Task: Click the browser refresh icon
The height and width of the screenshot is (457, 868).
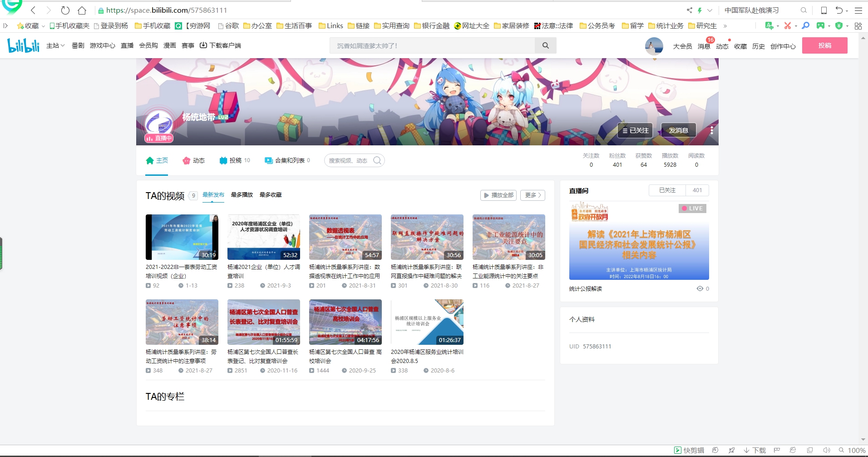Action: click(65, 10)
